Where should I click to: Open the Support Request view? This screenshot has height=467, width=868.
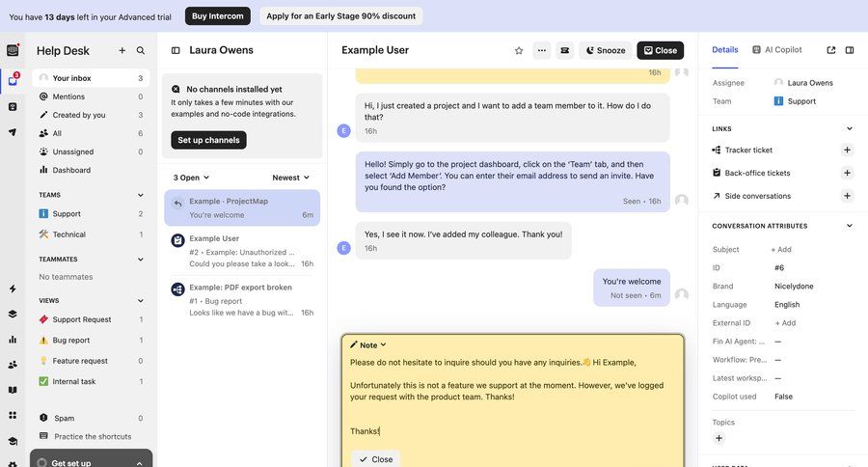91,319
